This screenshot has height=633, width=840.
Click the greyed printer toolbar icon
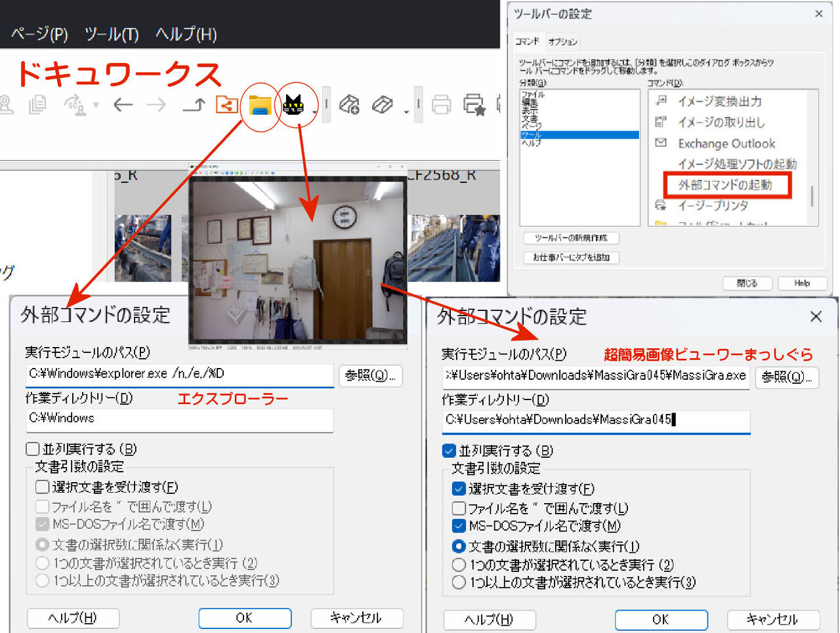tap(442, 104)
